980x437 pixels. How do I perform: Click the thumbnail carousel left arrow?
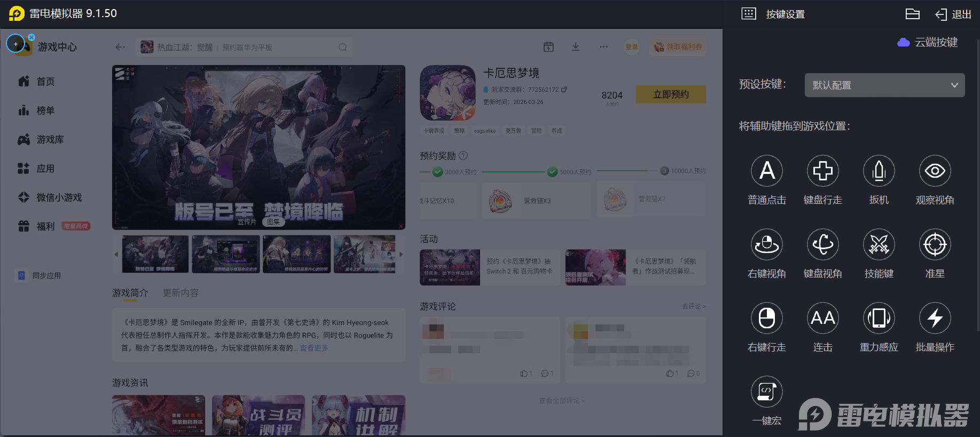click(116, 254)
